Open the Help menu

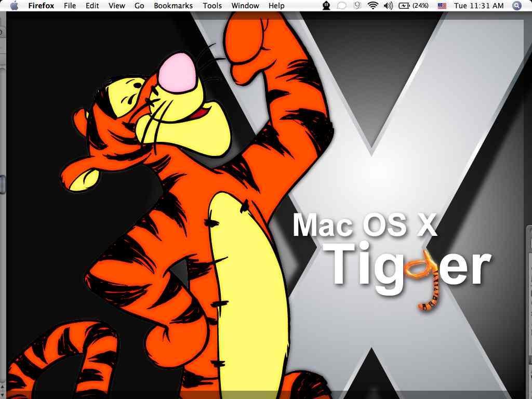click(276, 6)
